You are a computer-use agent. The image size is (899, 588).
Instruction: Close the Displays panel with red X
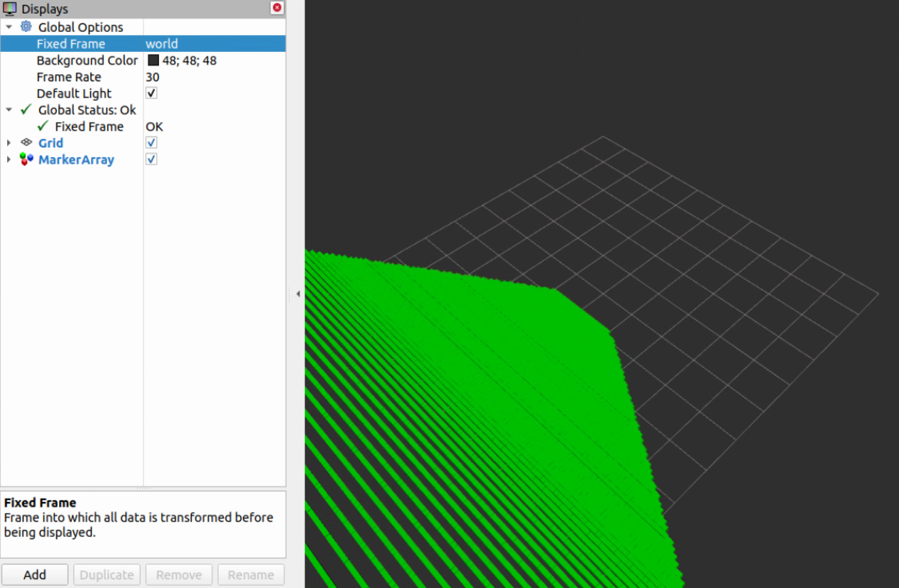coord(277,8)
